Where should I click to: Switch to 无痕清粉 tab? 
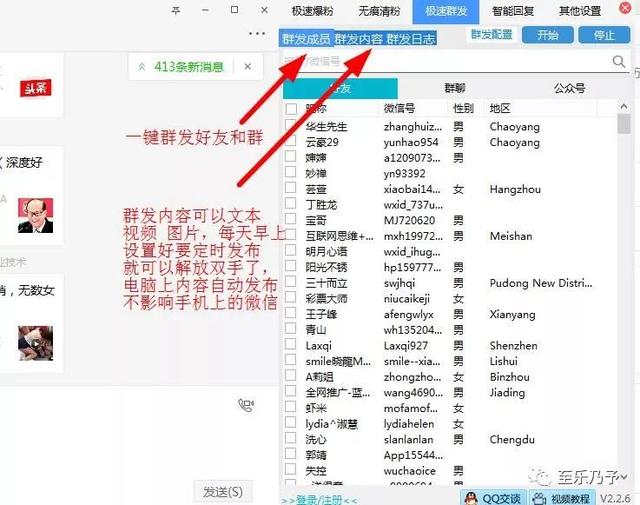click(x=379, y=11)
